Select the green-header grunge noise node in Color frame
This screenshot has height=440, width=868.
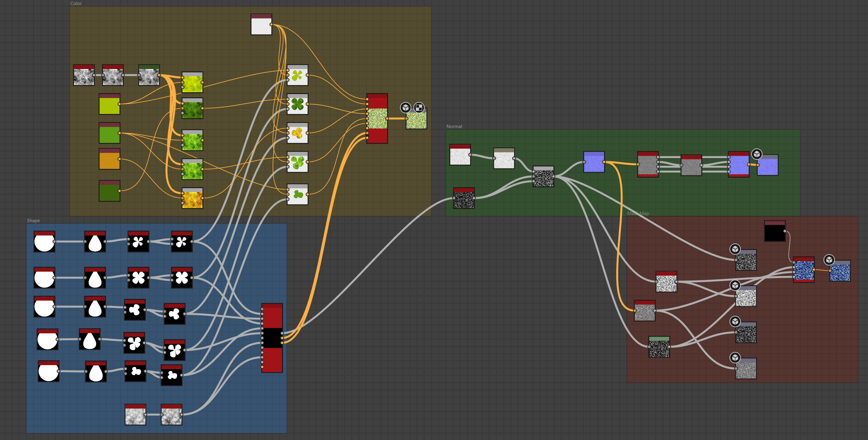[x=149, y=75]
